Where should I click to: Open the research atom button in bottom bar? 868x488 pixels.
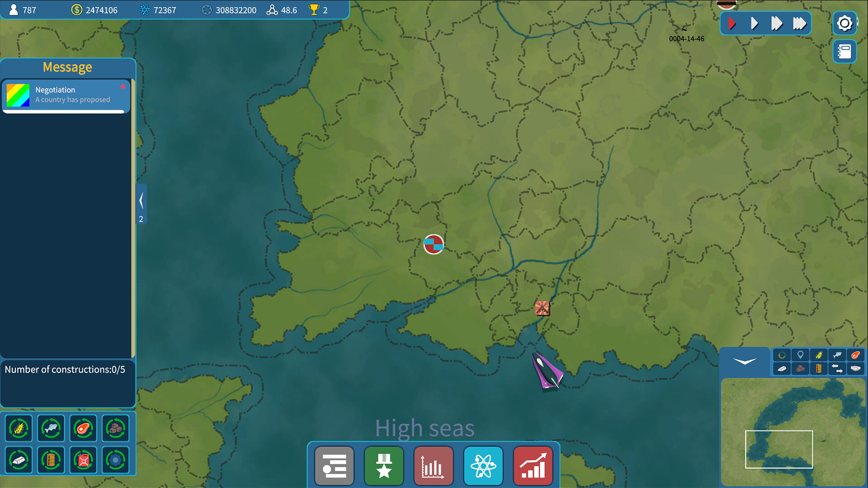point(483,466)
